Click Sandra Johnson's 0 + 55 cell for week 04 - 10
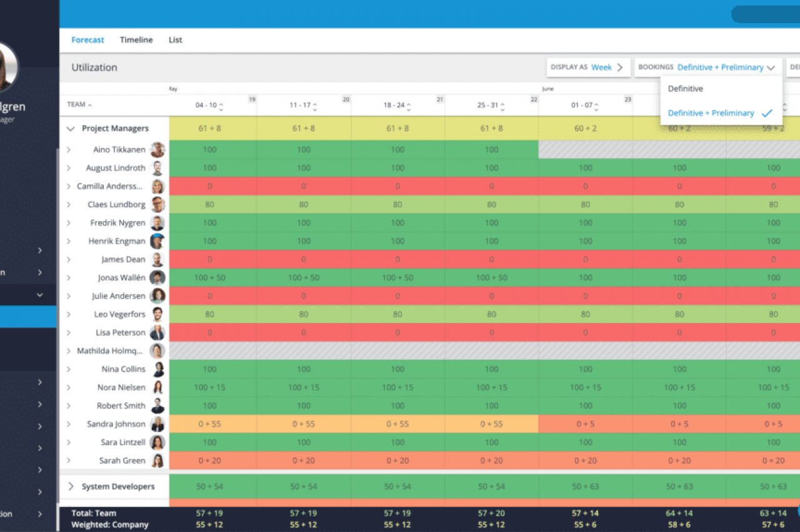Image resolution: width=800 pixels, height=532 pixels. pos(210,424)
